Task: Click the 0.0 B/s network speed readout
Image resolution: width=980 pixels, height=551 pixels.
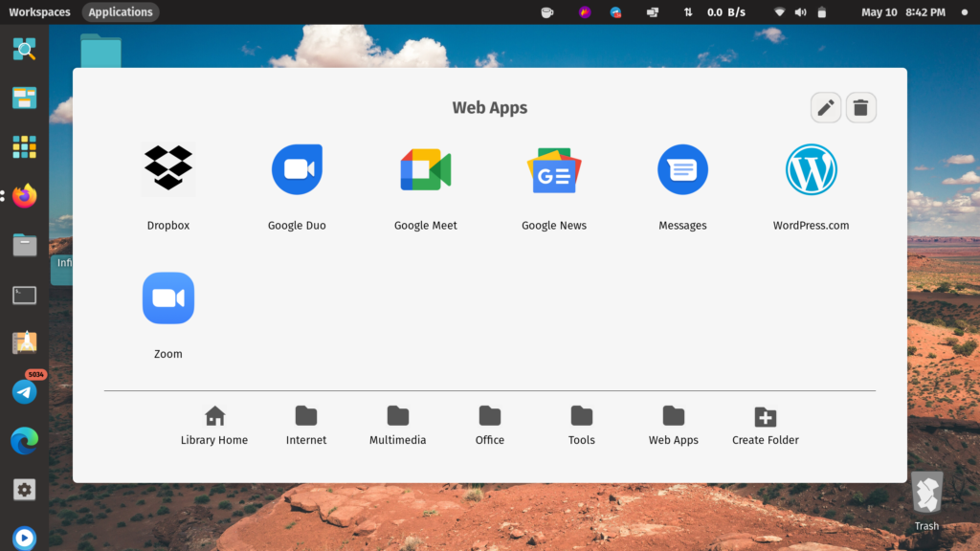Action: pos(726,11)
